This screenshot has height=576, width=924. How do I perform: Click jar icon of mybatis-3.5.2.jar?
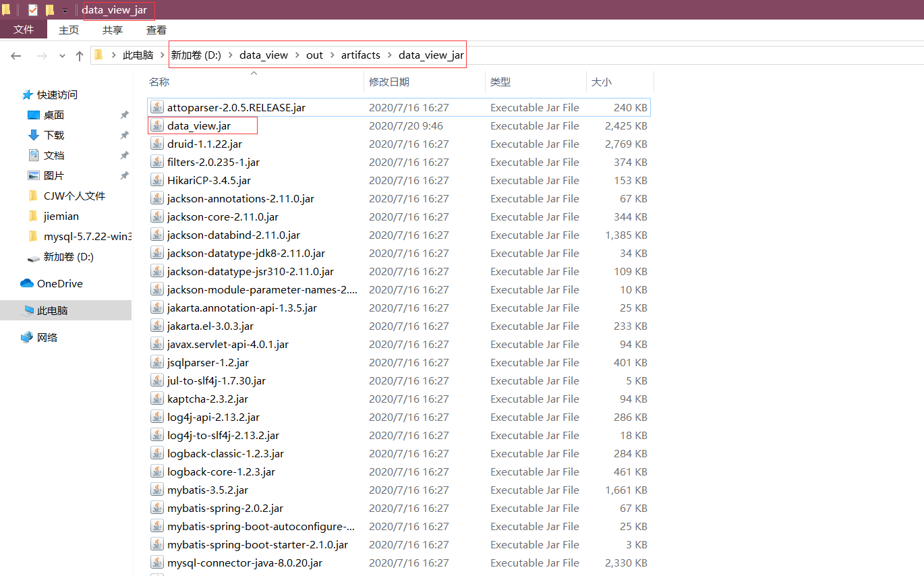click(157, 490)
